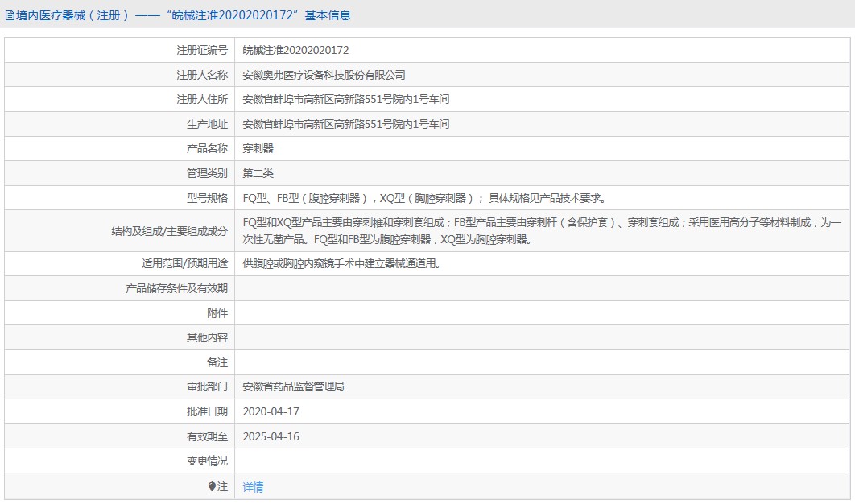Click approval department 安徽省药品监督管理局

click(x=293, y=386)
